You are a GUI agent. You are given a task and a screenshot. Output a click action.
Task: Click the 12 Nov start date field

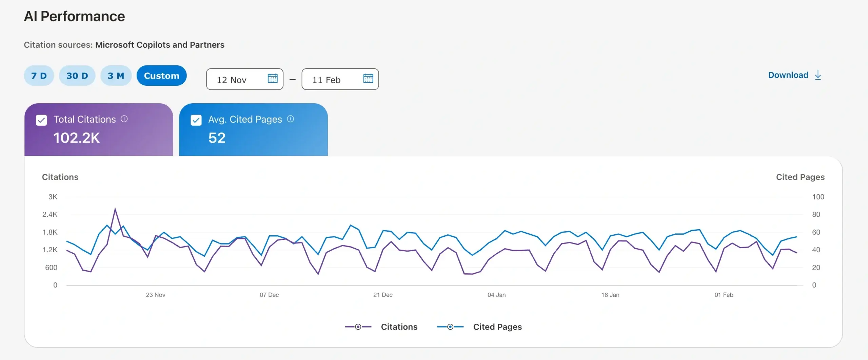[x=237, y=80]
